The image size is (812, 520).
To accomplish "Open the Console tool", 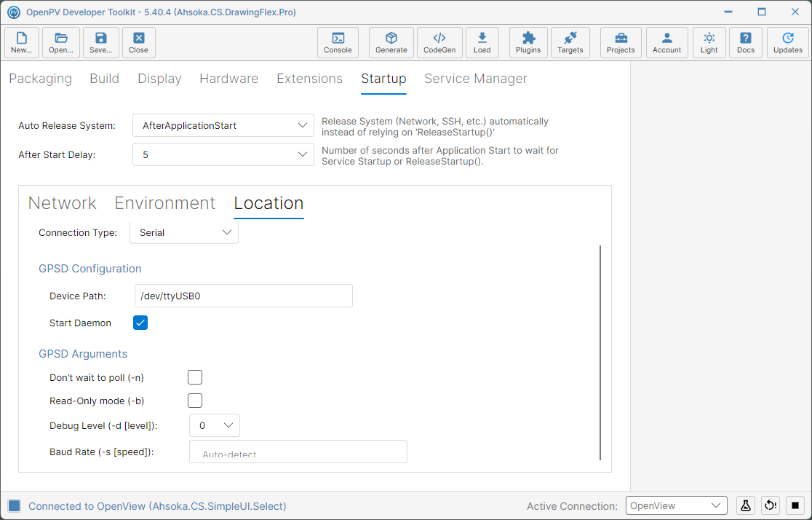I will pos(338,42).
